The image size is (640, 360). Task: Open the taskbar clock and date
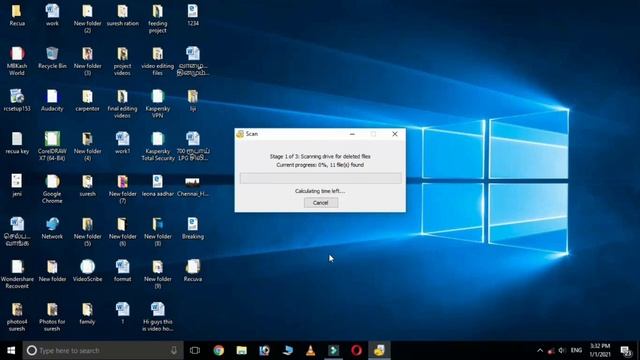point(600,350)
